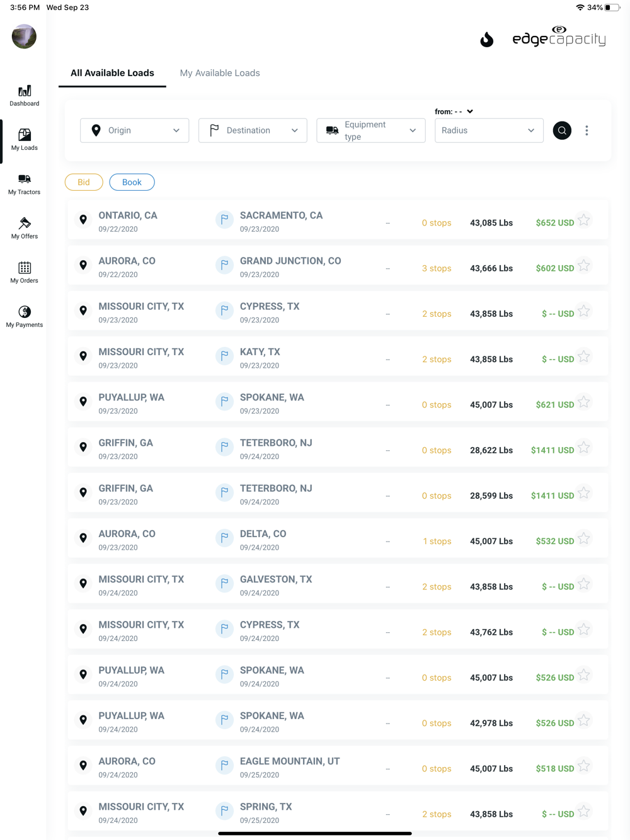Click Katy, TX destination flag icon

tap(224, 356)
